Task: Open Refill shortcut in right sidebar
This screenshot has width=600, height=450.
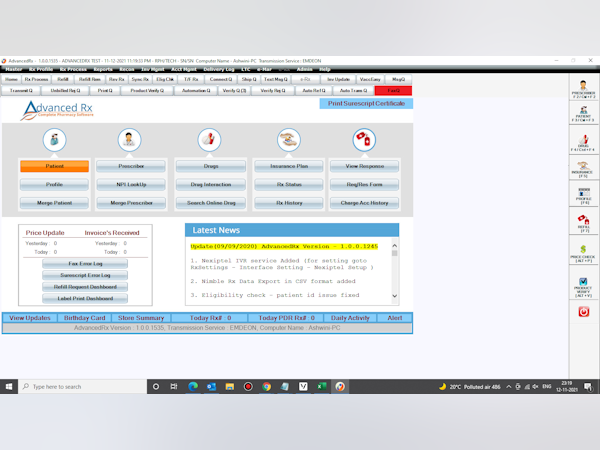Action: pyautogui.click(x=583, y=223)
